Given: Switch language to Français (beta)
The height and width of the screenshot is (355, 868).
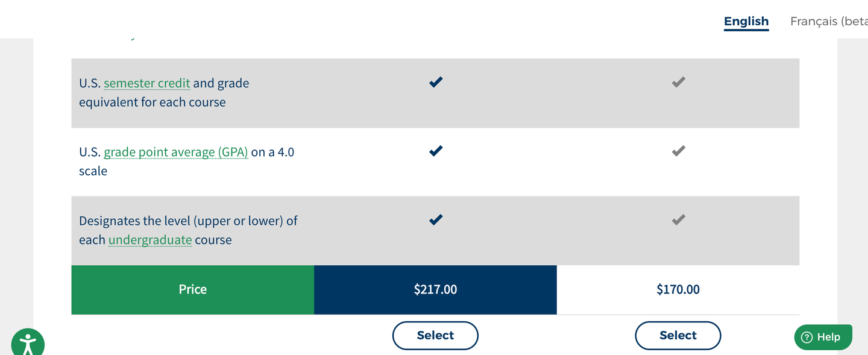Looking at the screenshot, I should 829,22.
